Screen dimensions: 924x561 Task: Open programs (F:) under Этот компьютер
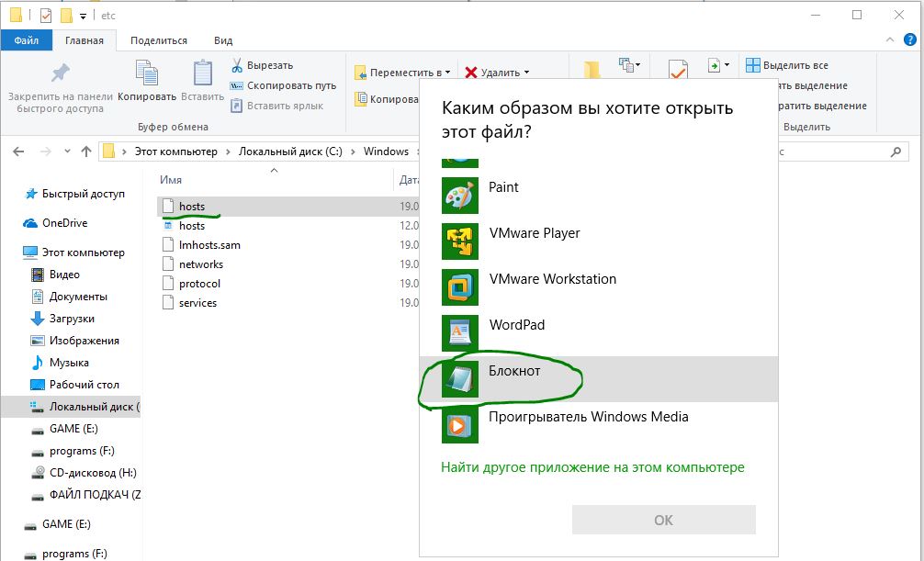(x=73, y=451)
